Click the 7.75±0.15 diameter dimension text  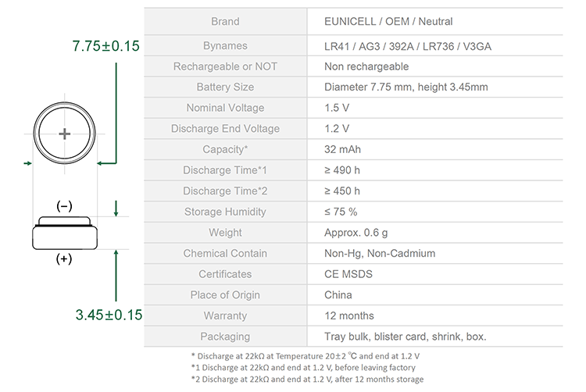(x=105, y=46)
